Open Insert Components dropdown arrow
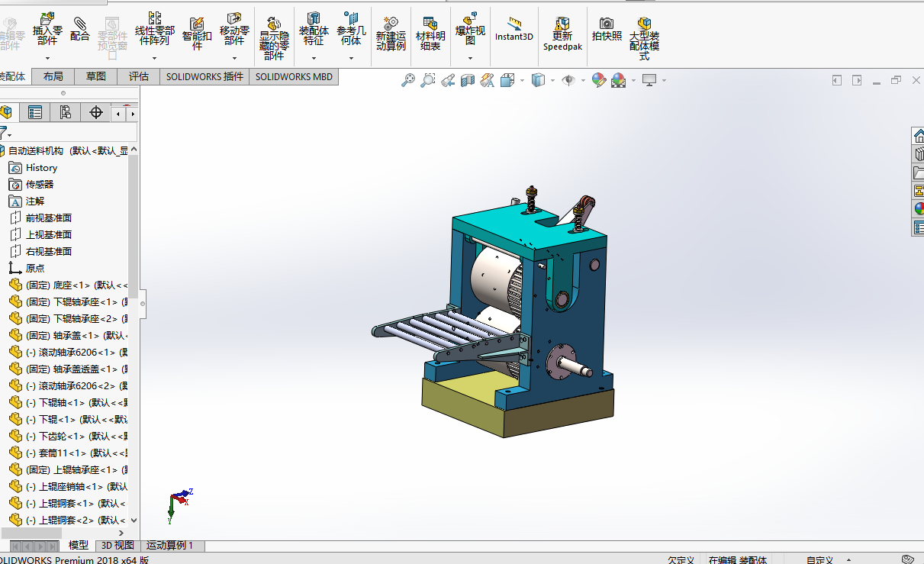The height and width of the screenshot is (564, 924). (x=47, y=58)
